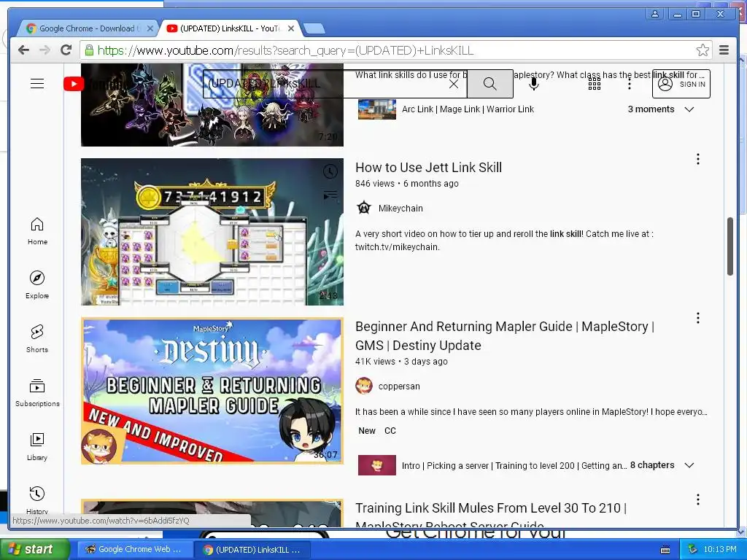The height and width of the screenshot is (560, 747).
Task: Open the Chrome profile user icon
Action: 655,14
